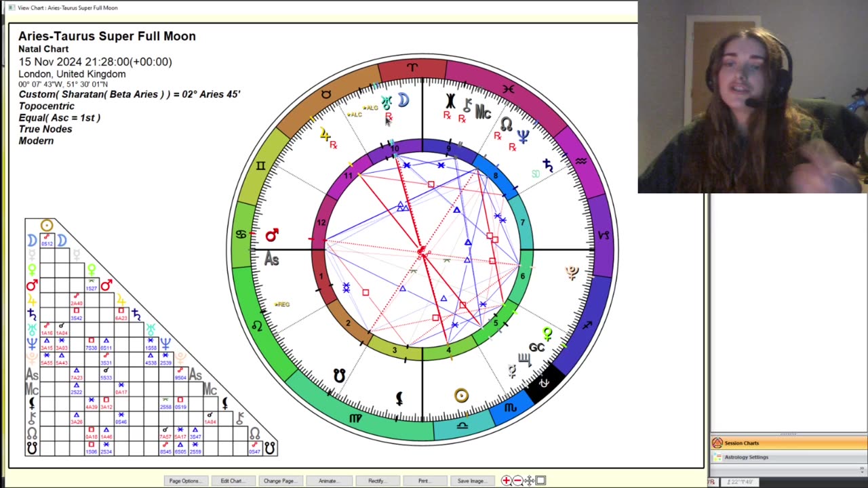The image size is (868, 488).
Task: Click the Black Moon Lilith glyph in wheel
Action: (400, 399)
